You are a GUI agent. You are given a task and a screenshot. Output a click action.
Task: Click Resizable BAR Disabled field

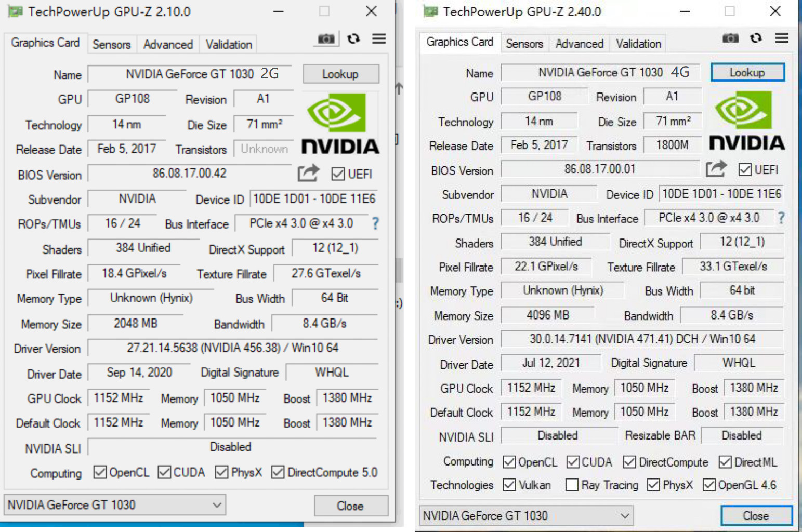(742, 435)
